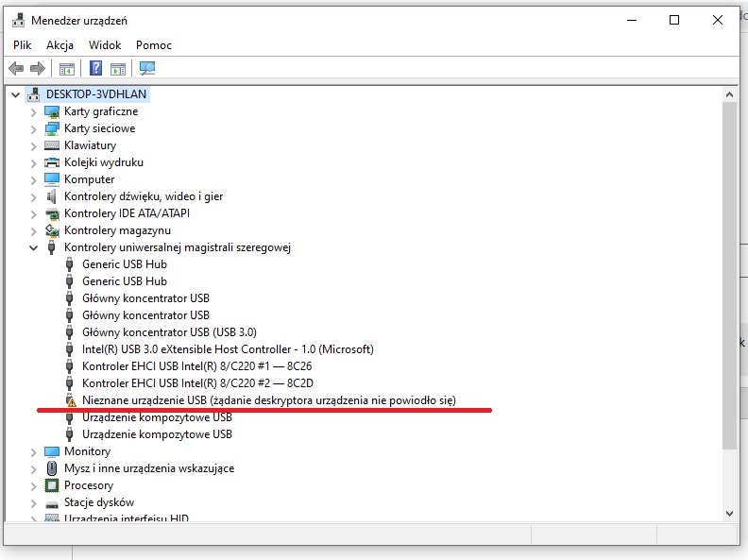Expand the Karty sieciowe category

[x=33, y=129]
